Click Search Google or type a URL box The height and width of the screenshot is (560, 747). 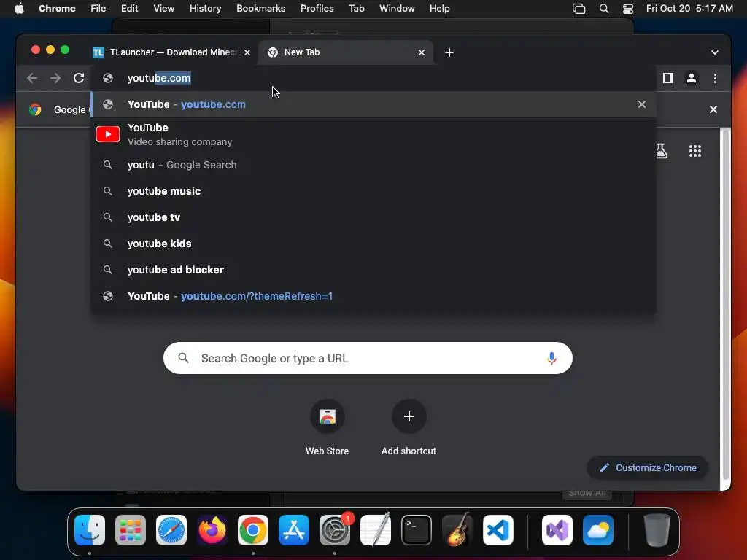[x=368, y=358]
